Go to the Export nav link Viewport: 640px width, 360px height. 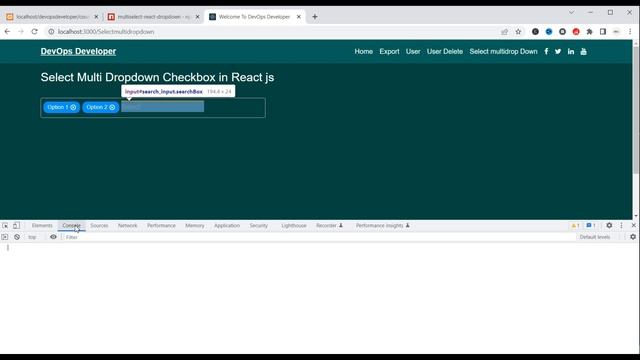click(389, 51)
